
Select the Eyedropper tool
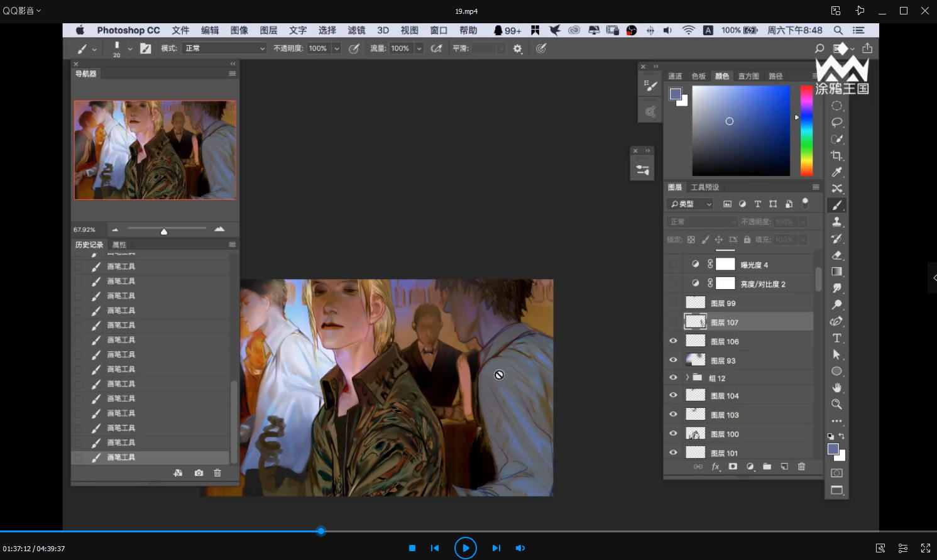[836, 172]
